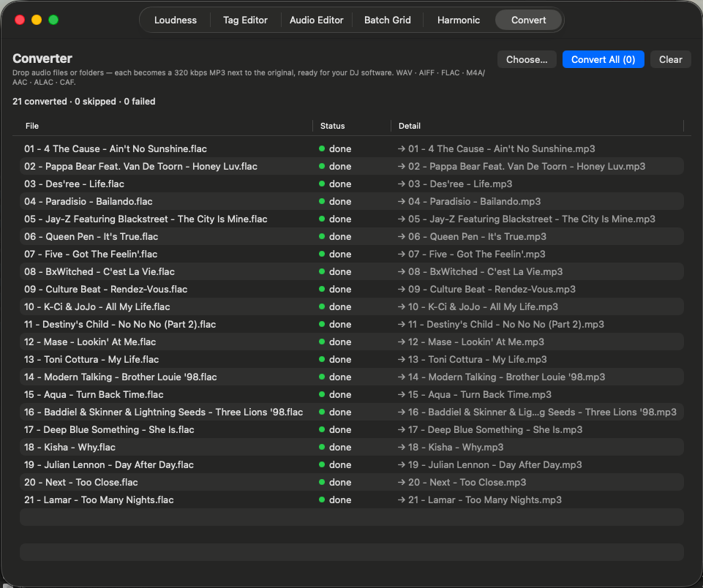Click done status of Honey Luv.flac row
The height and width of the screenshot is (588, 703).
[x=335, y=166]
